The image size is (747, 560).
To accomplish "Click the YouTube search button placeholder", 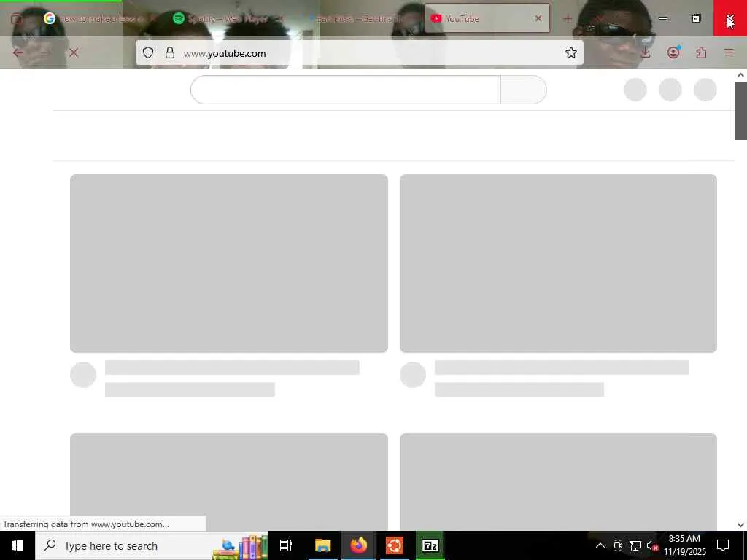I will (x=524, y=90).
